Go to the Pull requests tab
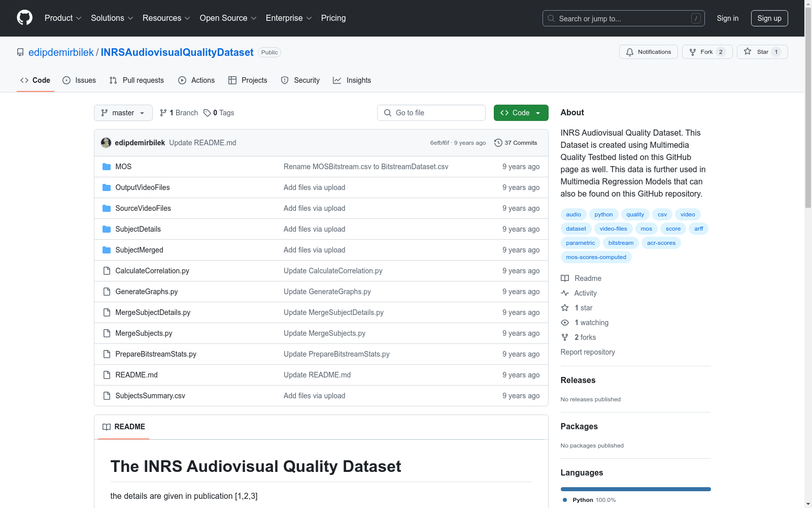 [x=137, y=80]
